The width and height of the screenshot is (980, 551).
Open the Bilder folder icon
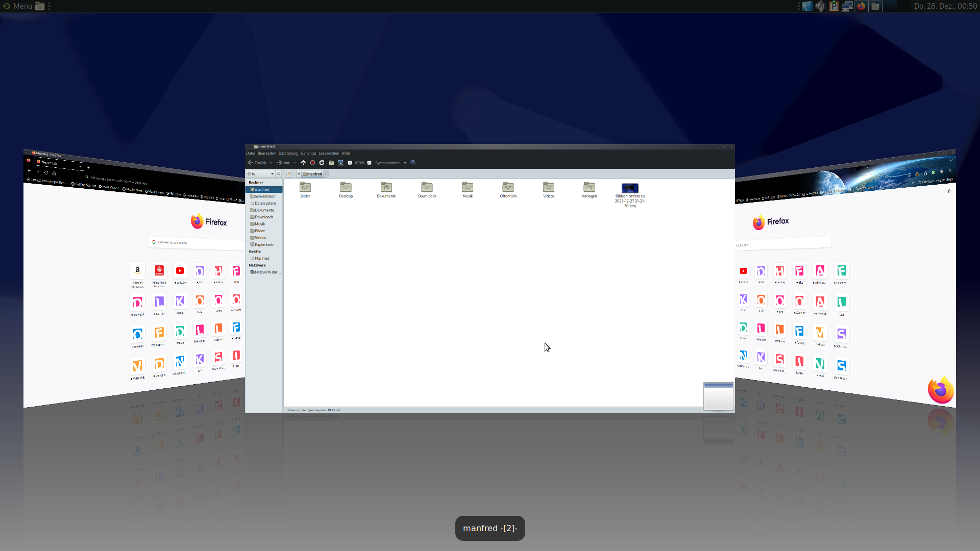click(305, 188)
